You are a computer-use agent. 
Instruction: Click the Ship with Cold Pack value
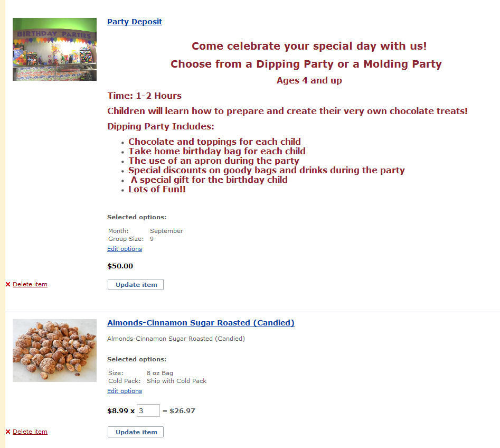click(176, 381)
